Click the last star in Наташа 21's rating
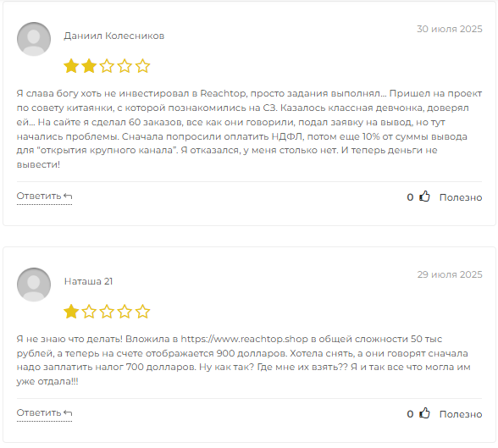The width and height of the screenshot is (498, 448). pos(142,312)
